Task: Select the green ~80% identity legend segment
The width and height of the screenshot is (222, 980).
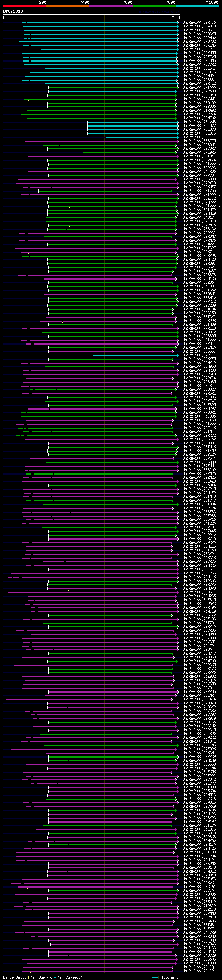Action: [154, 6]
